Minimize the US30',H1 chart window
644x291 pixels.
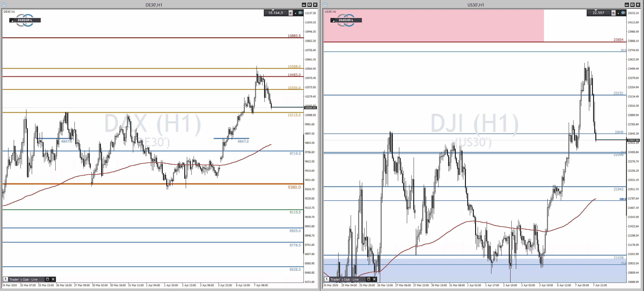pos(627,5)
